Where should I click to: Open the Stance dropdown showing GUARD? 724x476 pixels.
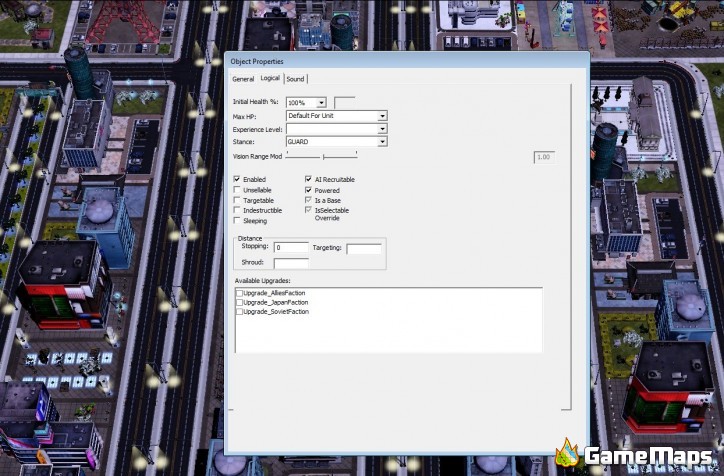pyautogui.click(x=382, y=142)
